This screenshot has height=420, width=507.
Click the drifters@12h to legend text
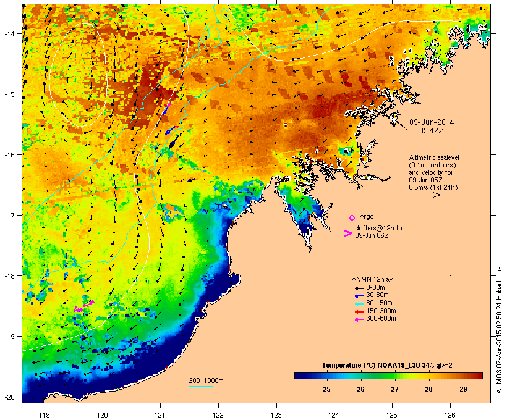click(x=378, y=228)
